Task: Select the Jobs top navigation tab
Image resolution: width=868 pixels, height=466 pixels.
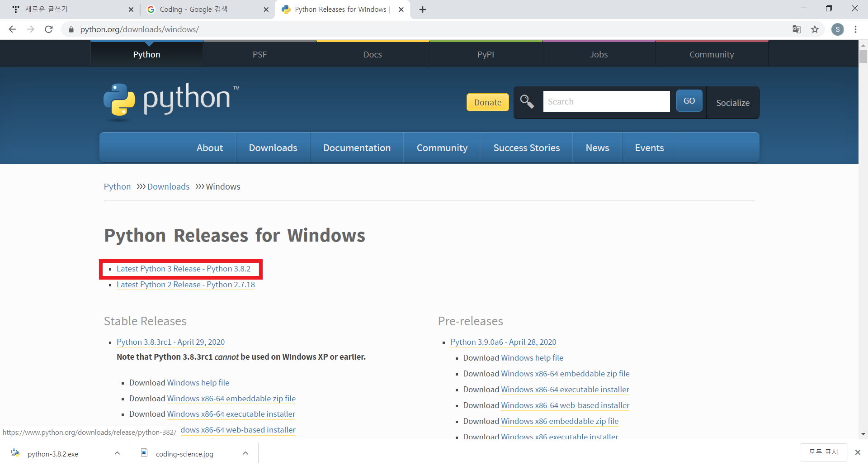Action: coord(599,54)
